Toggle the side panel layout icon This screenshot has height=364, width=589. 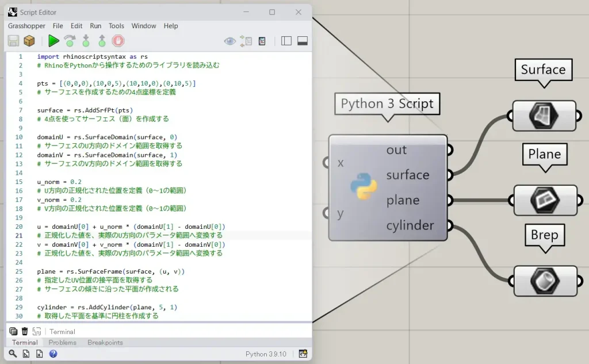(x=286, y=41)
